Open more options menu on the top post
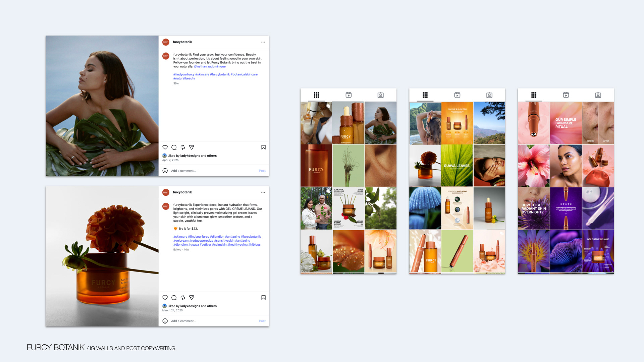Screen dimensions: 644x362 pos(263,42)
